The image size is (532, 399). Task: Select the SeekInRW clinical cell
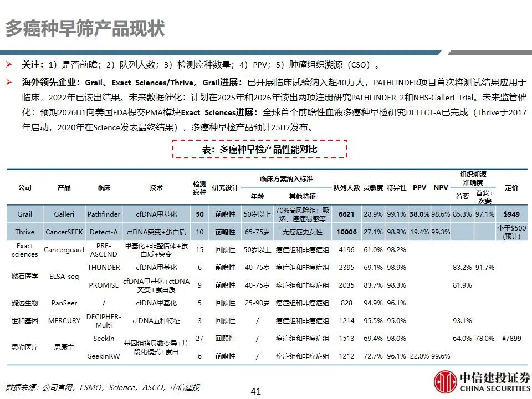(104, 356)
